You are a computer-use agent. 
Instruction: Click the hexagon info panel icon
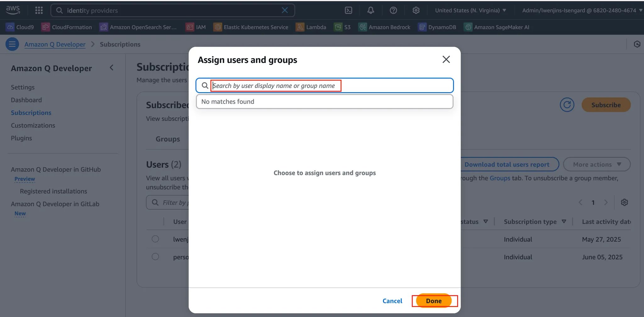pos(637,44)
